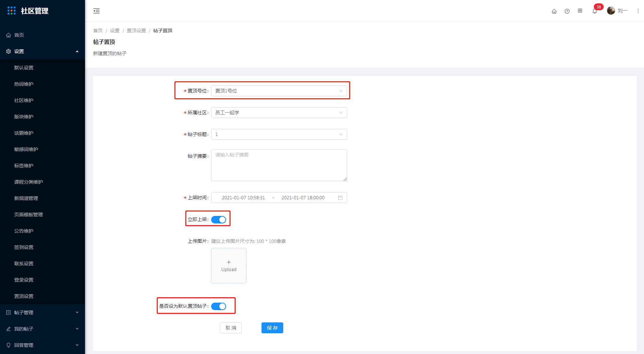Click into the 帖子摘要 text area

(x=279, y=165)
